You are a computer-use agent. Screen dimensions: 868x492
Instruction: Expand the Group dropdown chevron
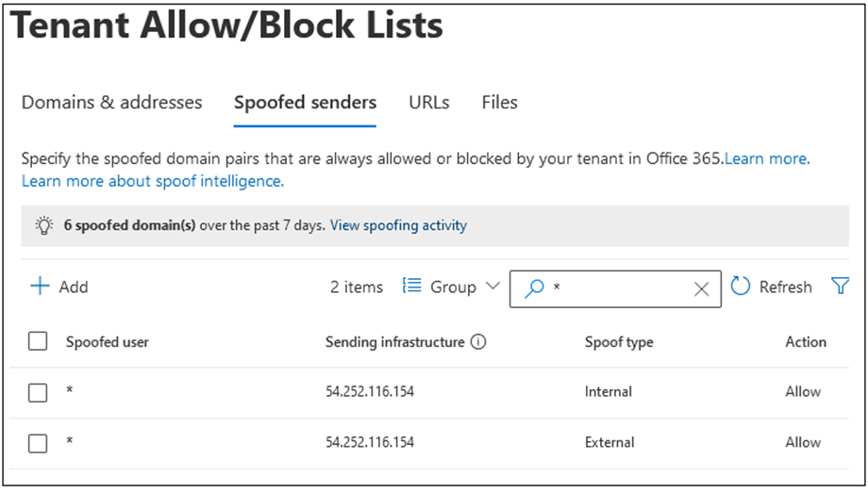[492, 287]
